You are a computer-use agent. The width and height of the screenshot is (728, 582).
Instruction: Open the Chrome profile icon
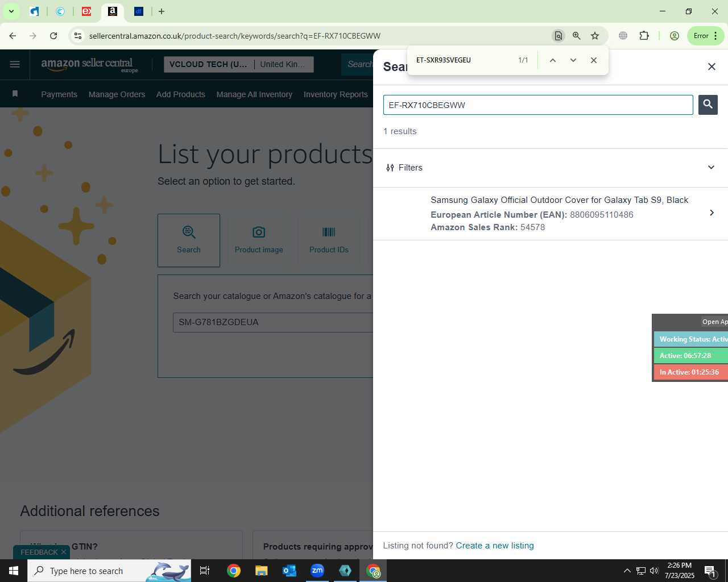click(x=675, y=36)
